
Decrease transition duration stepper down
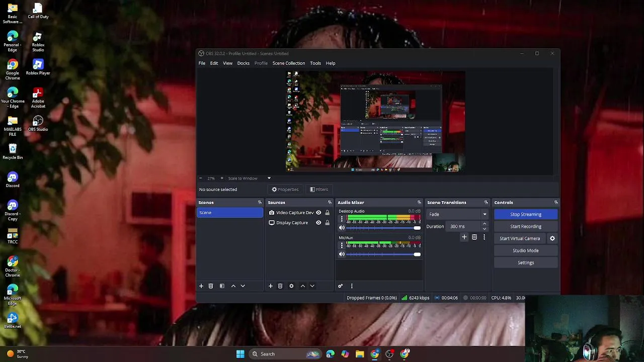(485, 229)
